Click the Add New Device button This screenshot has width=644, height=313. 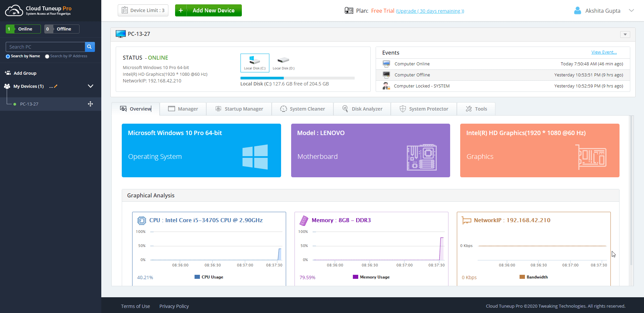[x=208, y=10]
